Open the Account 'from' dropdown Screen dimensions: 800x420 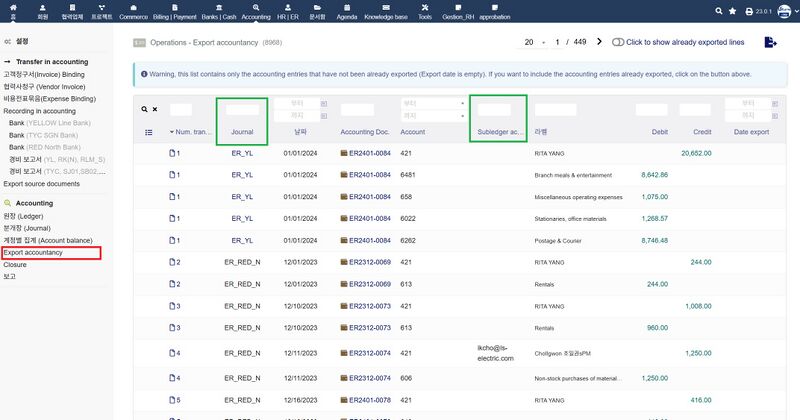pyautogui.click(x=433, y=103)
